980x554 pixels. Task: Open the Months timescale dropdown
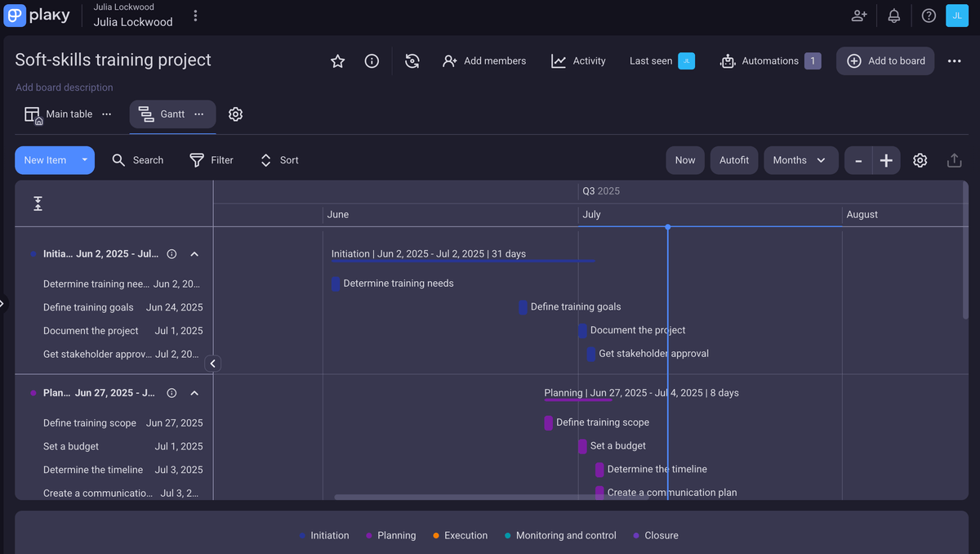coord(800,160)
